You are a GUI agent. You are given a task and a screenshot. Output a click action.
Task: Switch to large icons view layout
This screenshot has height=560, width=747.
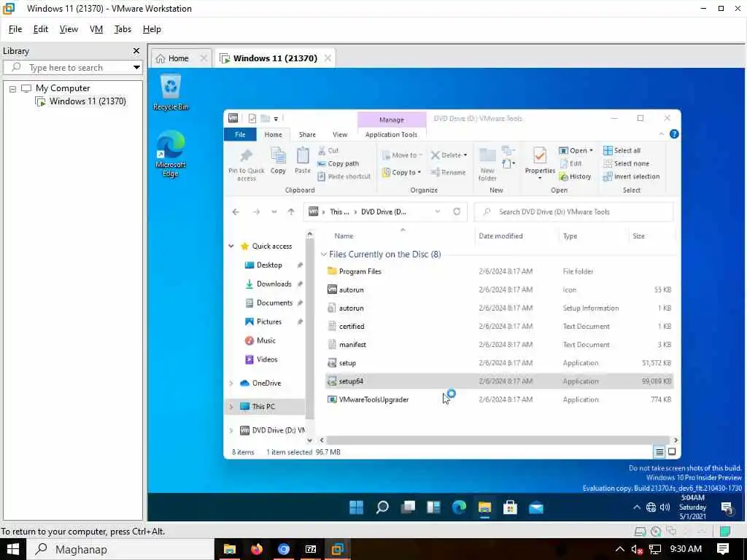pyautogui.click(x=672, y=452)
